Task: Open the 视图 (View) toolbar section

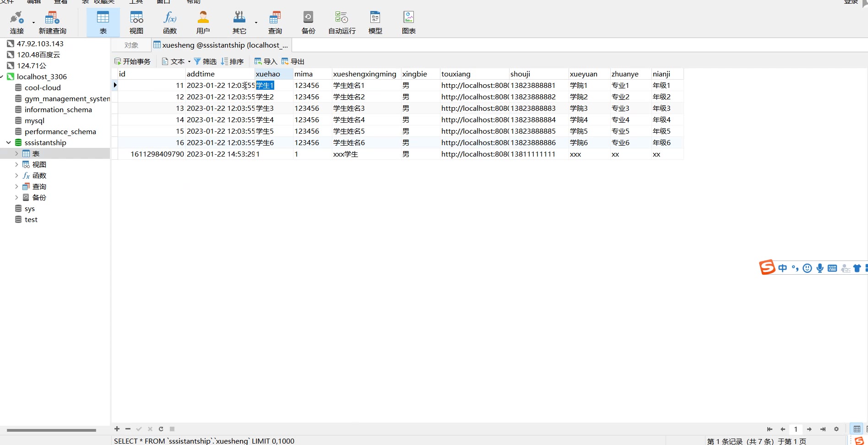Action: [136, 22]
